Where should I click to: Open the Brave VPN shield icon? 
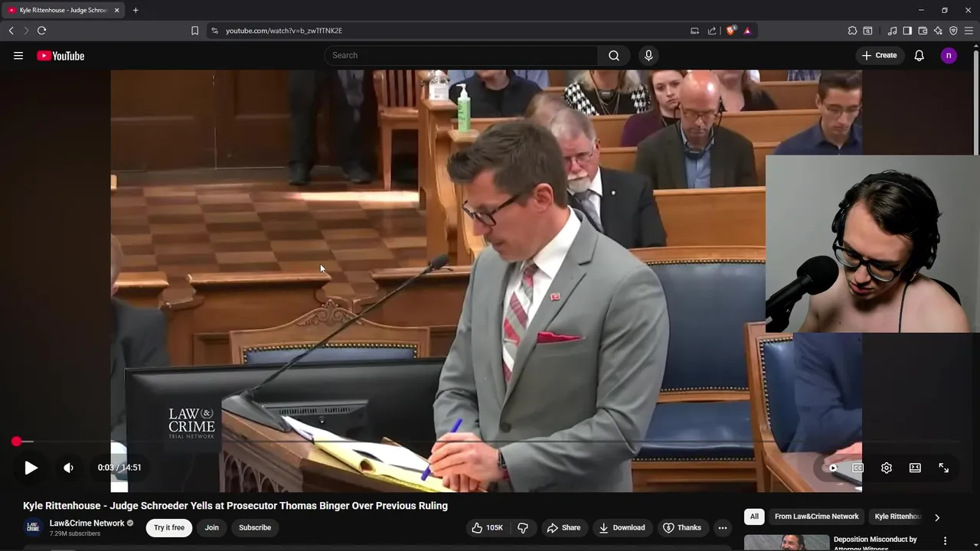(953, 31)
